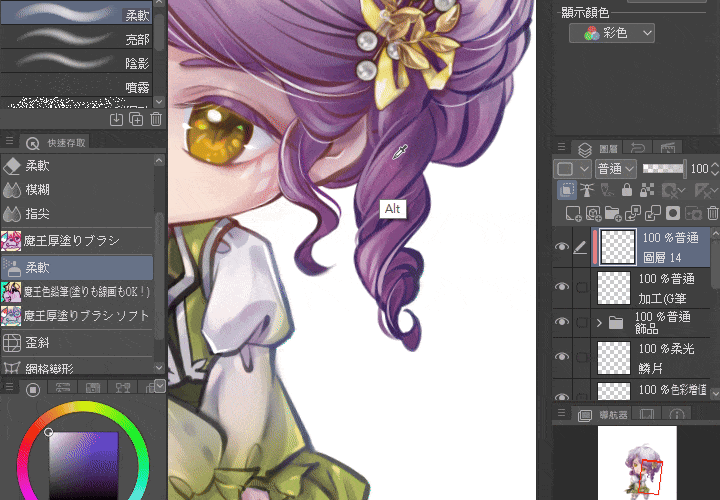Screen dimensions: 720x500
Task: Open the layer palette color dropdown
Action: [572, 169]
